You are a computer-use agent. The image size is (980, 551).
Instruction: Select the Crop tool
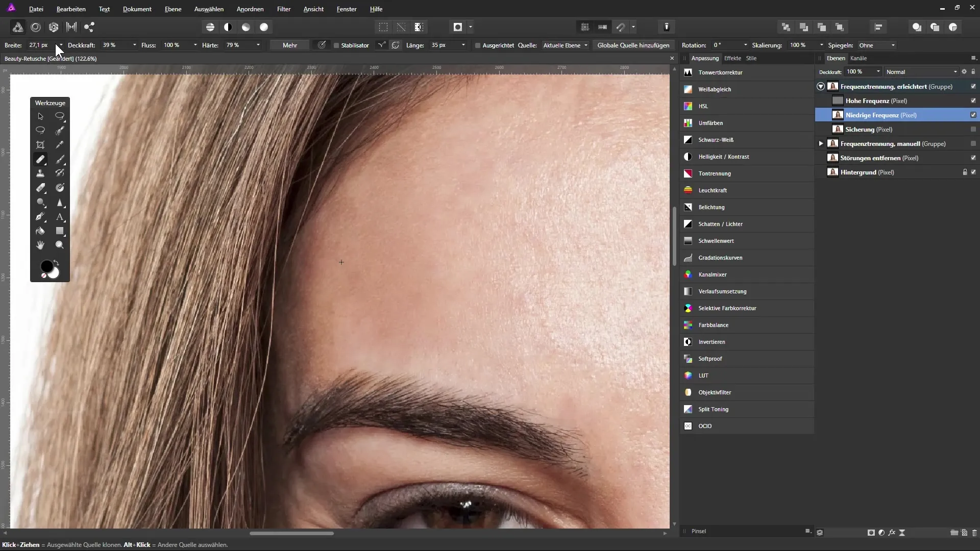pos(40,145)
